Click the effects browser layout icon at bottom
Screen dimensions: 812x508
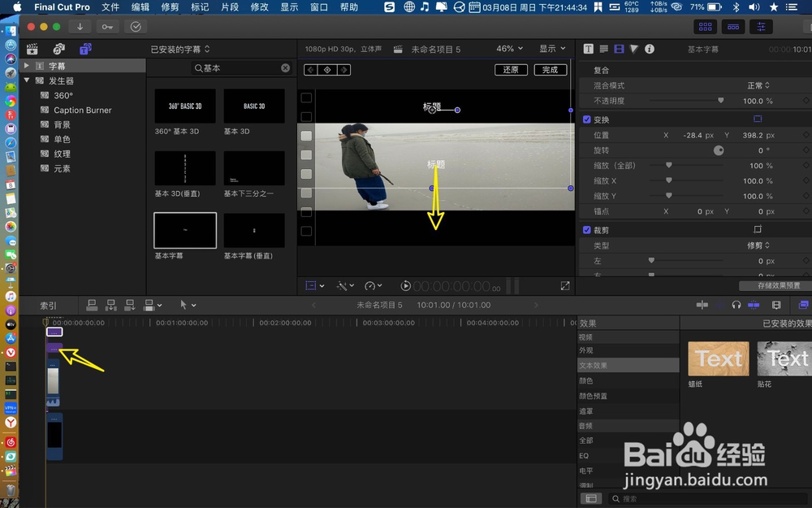tap(591, 499)
